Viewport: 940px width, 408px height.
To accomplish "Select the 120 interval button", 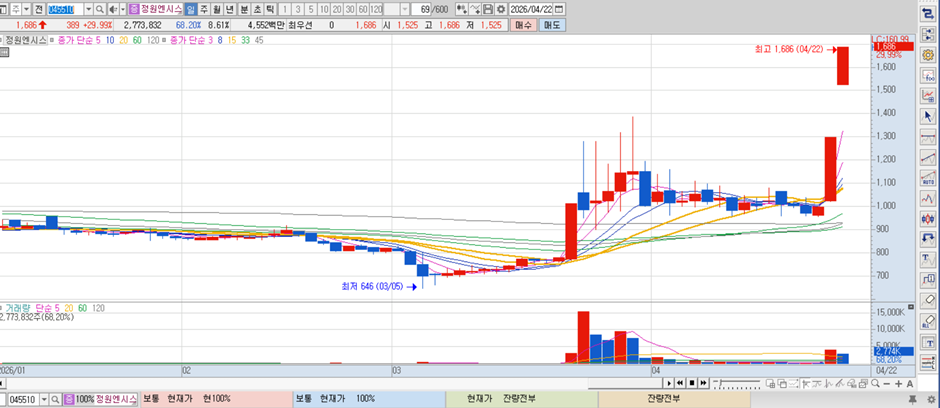I will 376,10.
